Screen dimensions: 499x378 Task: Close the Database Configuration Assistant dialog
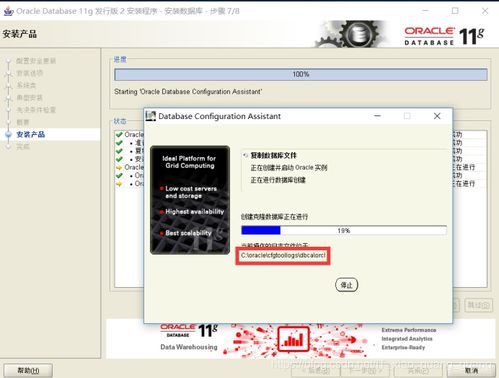coord(437,116)
